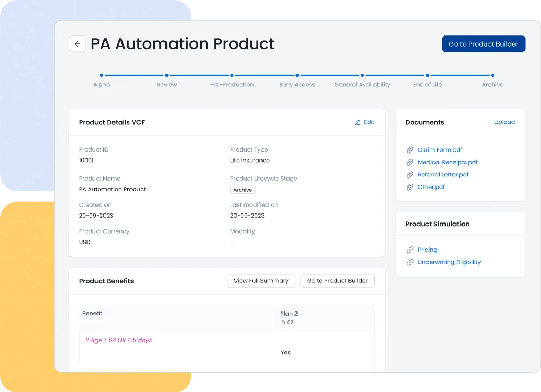This screenshot has width=541, height=392.
Task: Click the Pre-Production stage label
Action: [x=232, y=85]
